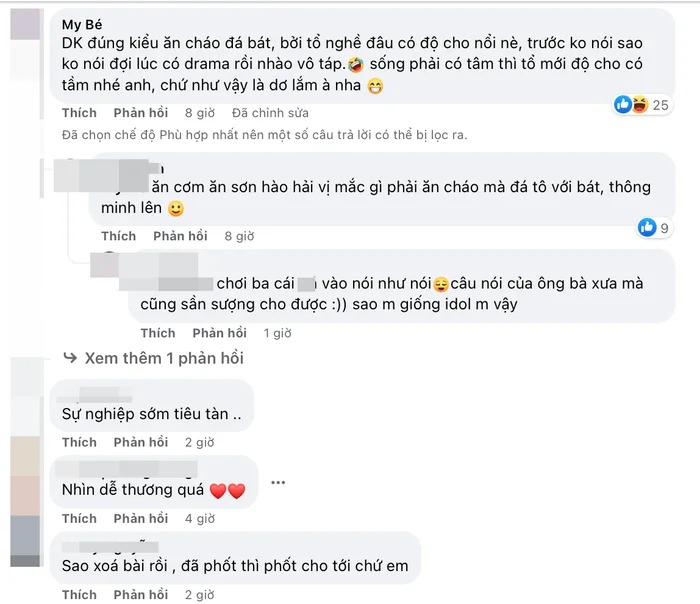Like the "Sự nghiệp sớm tiêu tàn" comment
Image resolution: width=700 pixels, height=604 pixels.
pos(79,442)
